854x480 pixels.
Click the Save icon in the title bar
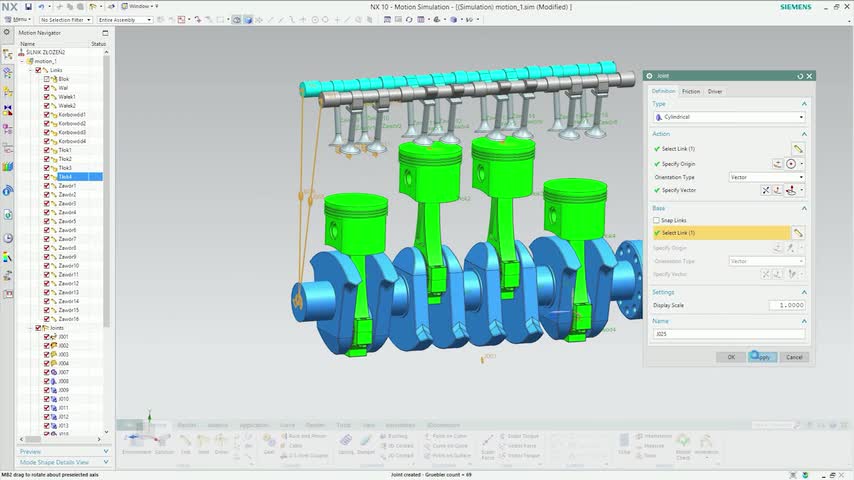(28, 7)
